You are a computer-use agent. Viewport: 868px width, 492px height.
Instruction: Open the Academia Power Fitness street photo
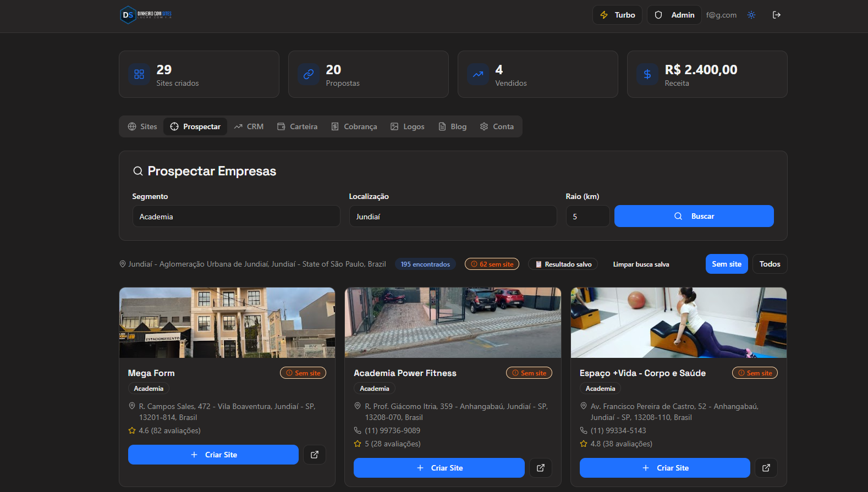coord(453,323)
